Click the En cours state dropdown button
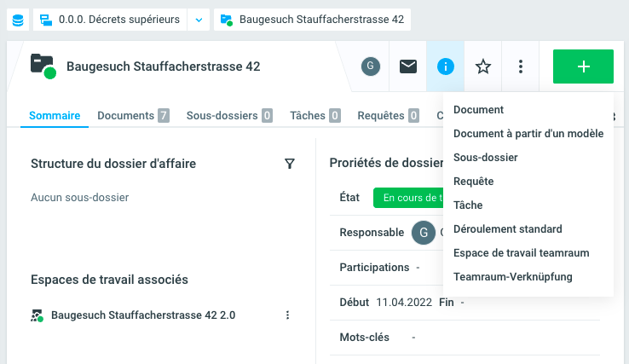The image size is (629, 364). [407, 198]
